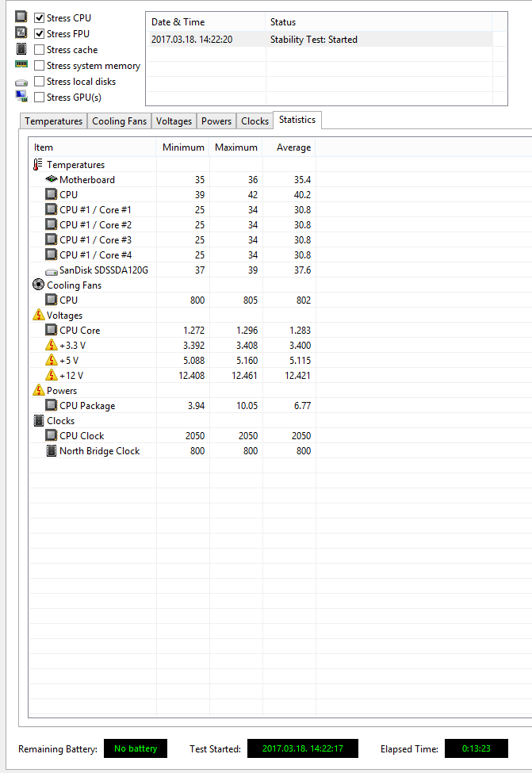Click the cache chip icon beside Stress cache
The width and height of the screenshot is (532, 773).
(21, 49)
